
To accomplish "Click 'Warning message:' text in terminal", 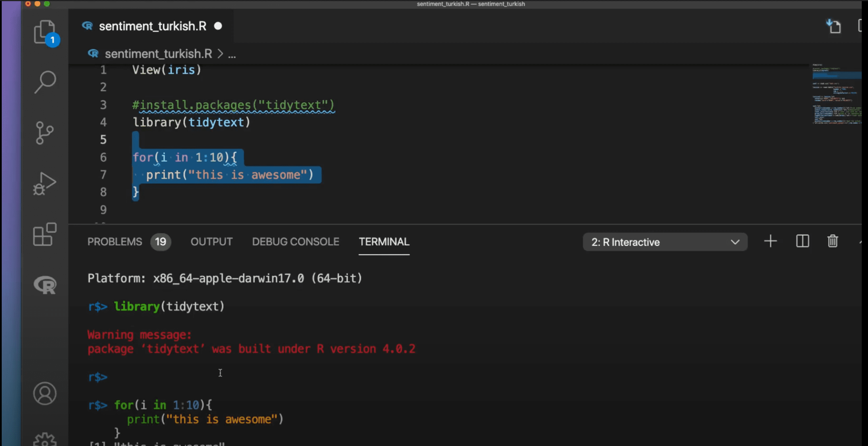I will coord(140,335).
